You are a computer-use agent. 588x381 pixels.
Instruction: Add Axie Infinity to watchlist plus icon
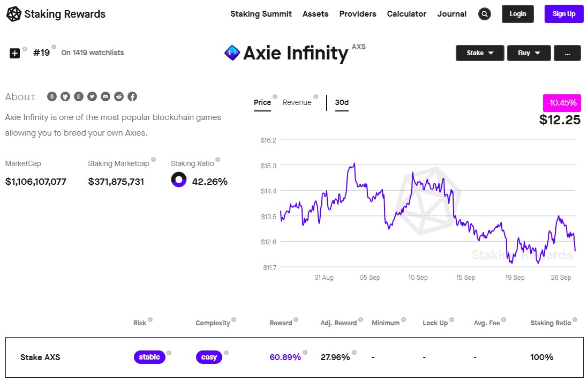pyautogui.click(x=14, y=53)
